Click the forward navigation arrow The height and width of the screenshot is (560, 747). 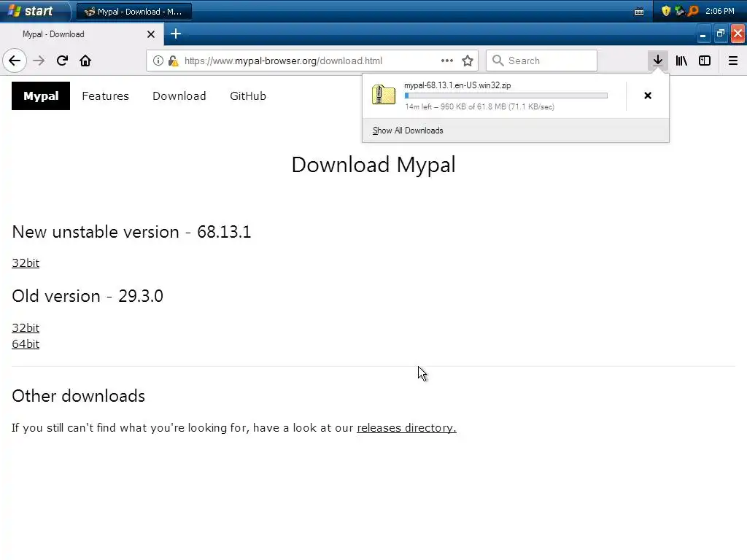click(x=39, y=61)
